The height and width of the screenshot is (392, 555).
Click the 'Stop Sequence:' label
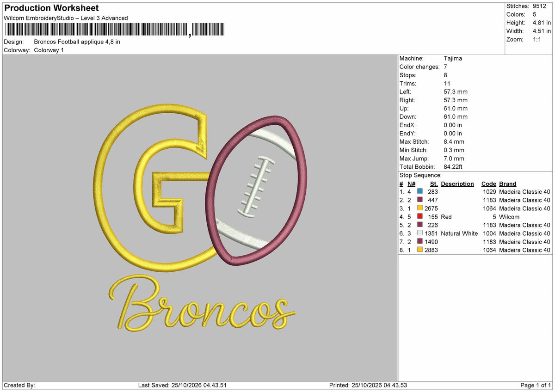(x=420, y=175)
